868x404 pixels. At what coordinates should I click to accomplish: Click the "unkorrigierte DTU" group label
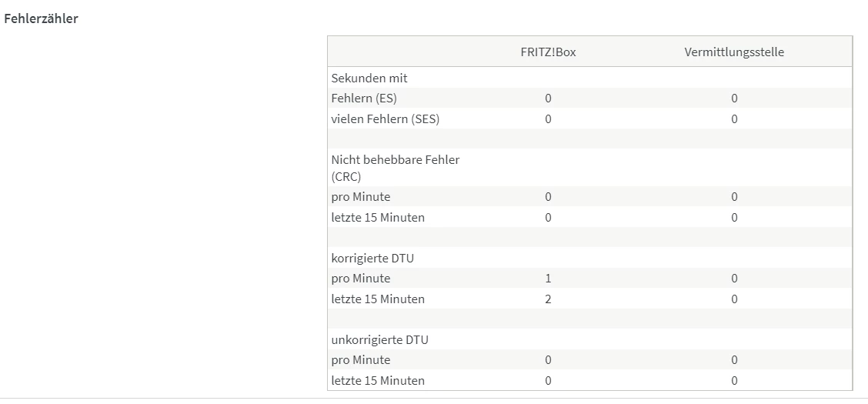pyautogui.click(x=379, y=339)
